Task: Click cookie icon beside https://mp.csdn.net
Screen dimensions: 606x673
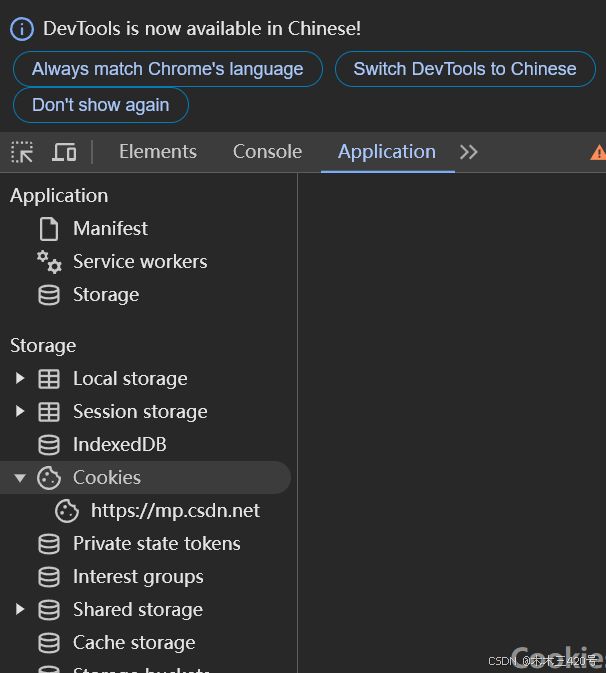Action: pos(67,511)
